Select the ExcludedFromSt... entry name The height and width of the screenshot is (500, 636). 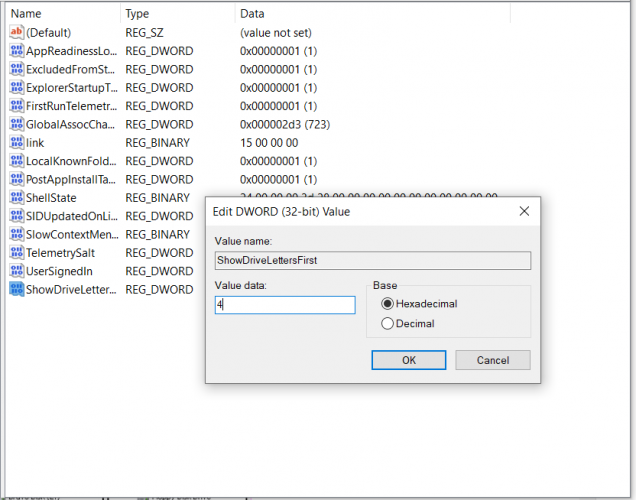pyautogui.click(x=71, y=69)
